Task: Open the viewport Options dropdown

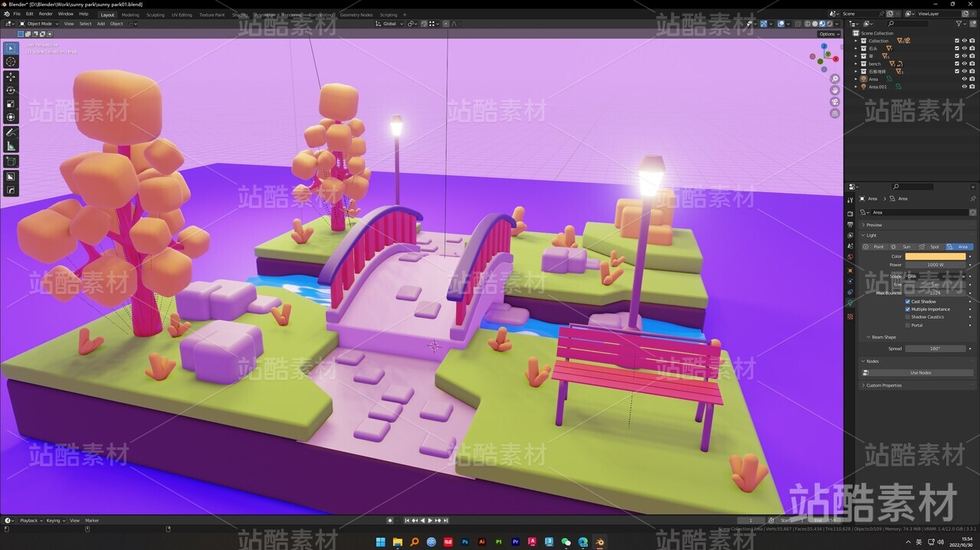Action: (x=828, y=34)
